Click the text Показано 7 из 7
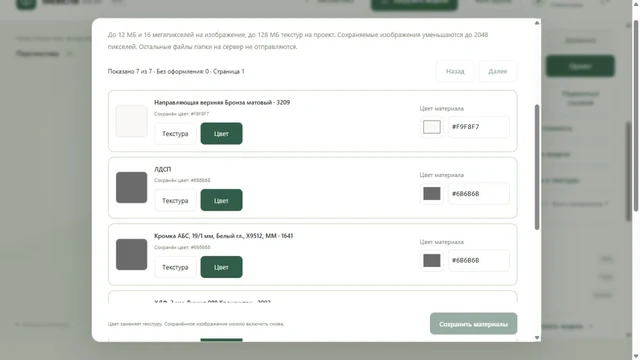The width and height of the screenshot is (640, 360). point(130,71)
